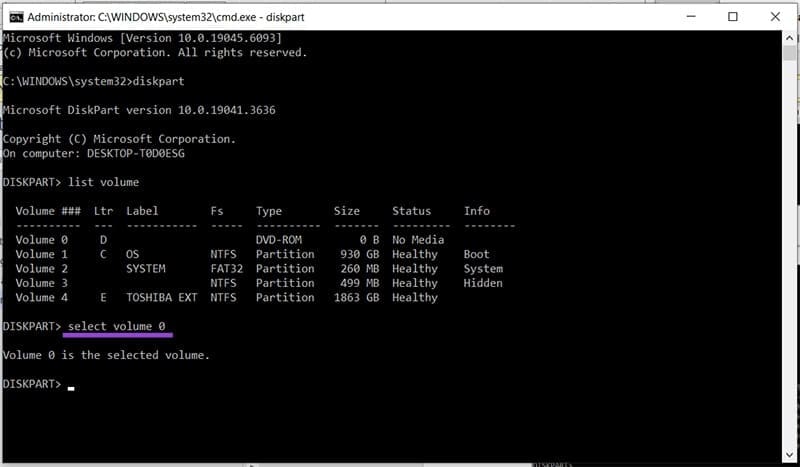Click the 'System' info value
The height and width of the screenshot is (467, 800).
(483, 268)
